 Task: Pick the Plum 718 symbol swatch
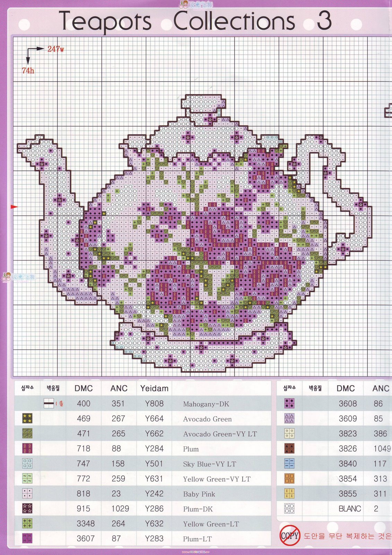(x=27, y=448)
